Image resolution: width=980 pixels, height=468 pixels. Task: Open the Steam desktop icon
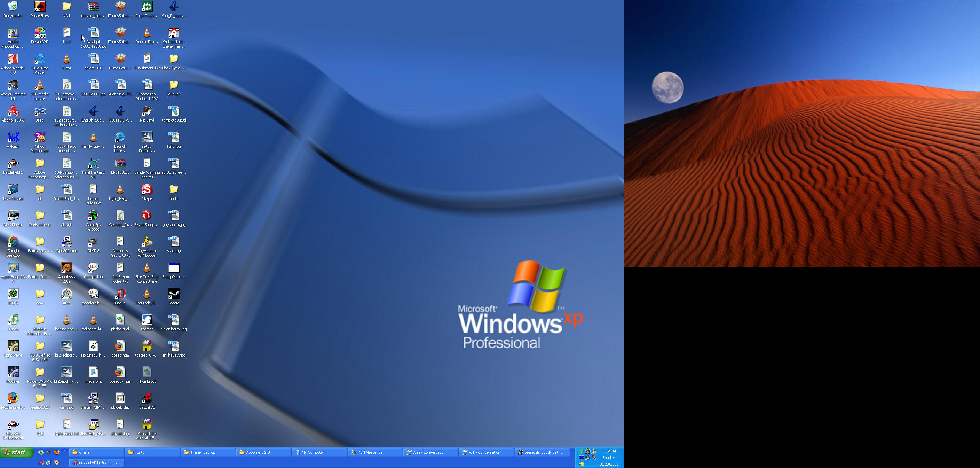[173, 297]
